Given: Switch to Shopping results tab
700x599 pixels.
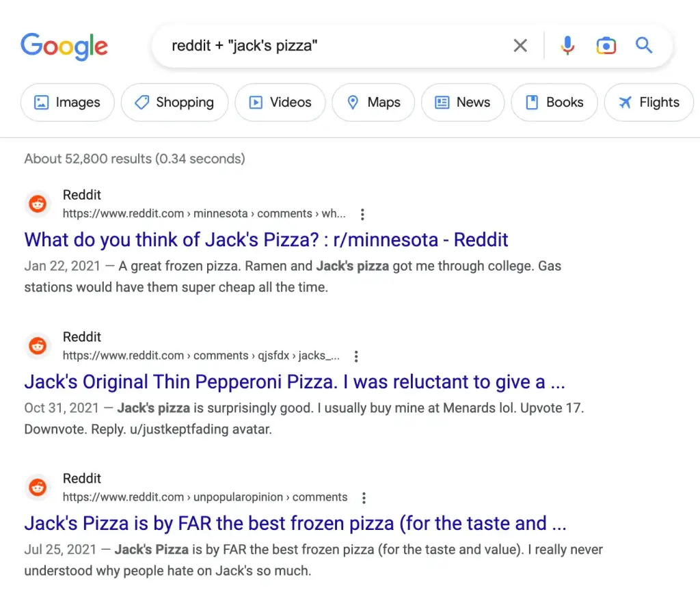Looking at the screenshot, I should click(x=174, y=103).
